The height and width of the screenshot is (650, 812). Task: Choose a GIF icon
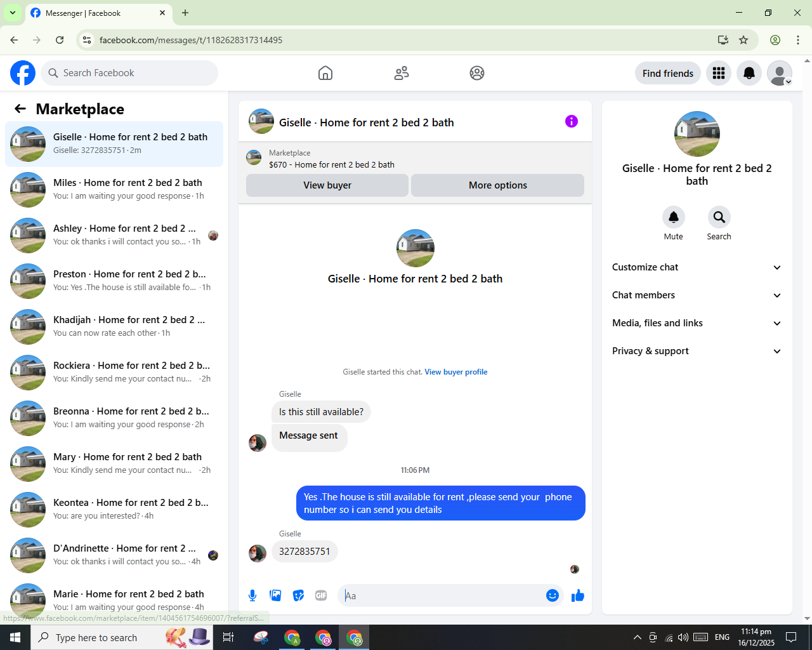tap(321, 595)
